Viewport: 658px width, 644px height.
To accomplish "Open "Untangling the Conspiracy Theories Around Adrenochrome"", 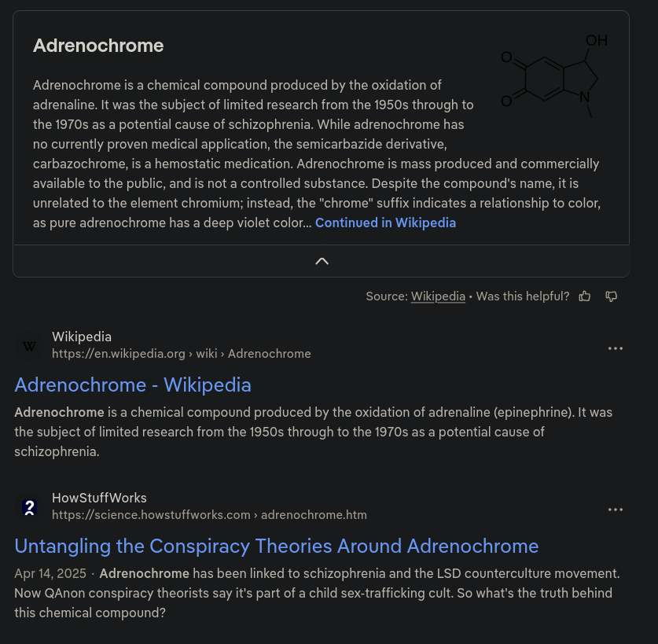I will tap(277, 546).
